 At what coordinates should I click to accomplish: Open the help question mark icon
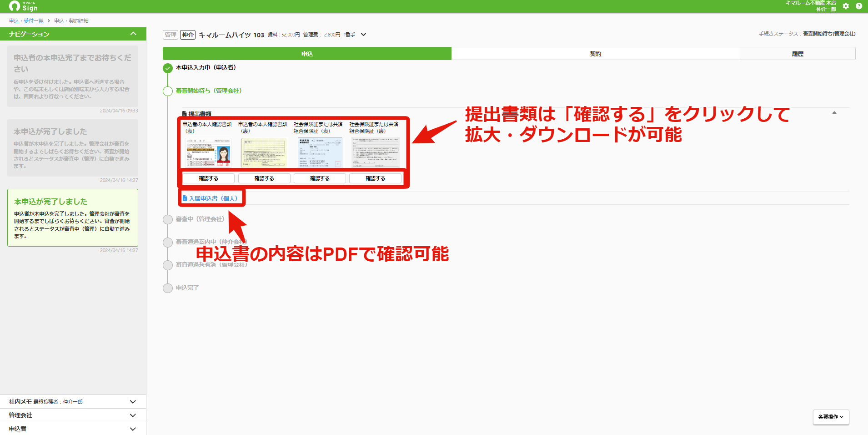859,6
